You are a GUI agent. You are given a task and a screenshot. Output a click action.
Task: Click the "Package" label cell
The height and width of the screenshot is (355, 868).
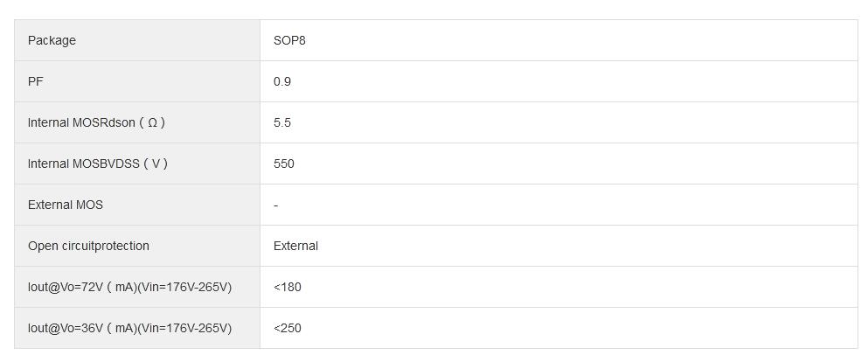point(52,40)
